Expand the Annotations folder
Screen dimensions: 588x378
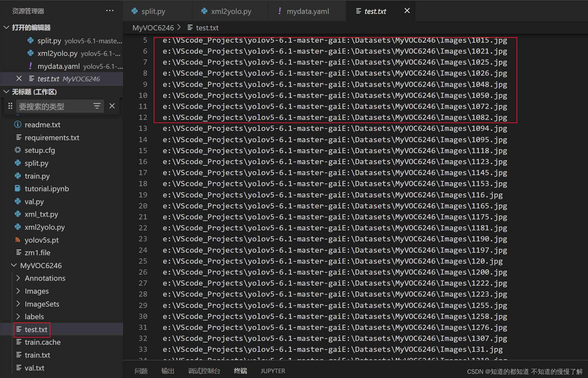(18, 278)
